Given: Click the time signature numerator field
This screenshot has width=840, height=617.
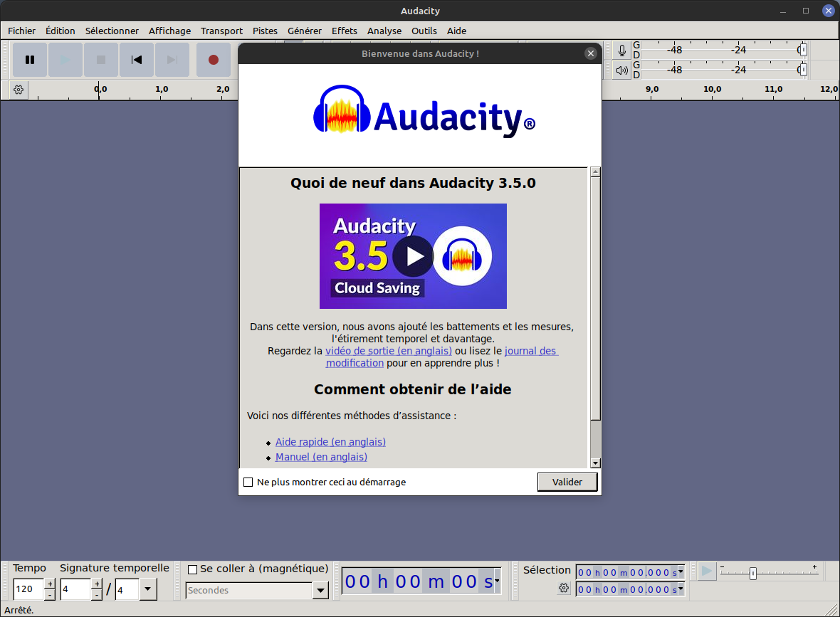Looking at the screenshot, I should pyautogui.click(x=75, y=589).
